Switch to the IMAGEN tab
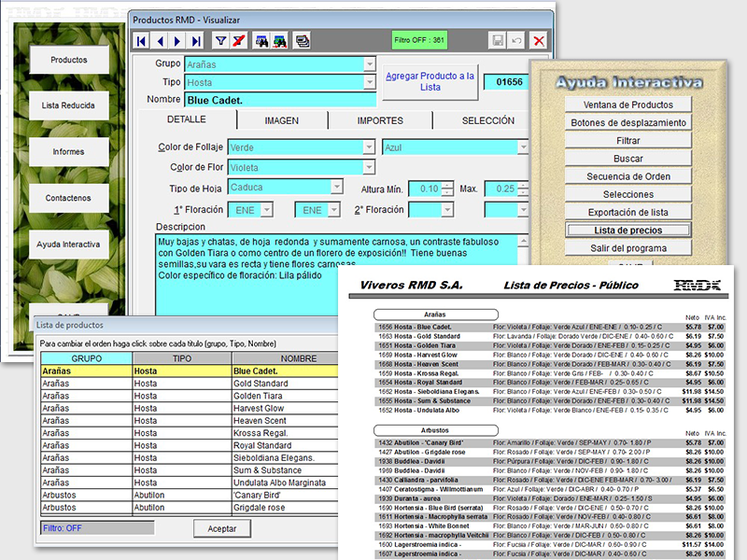Screen dimensions: 747x560 (x=282, y=120)
